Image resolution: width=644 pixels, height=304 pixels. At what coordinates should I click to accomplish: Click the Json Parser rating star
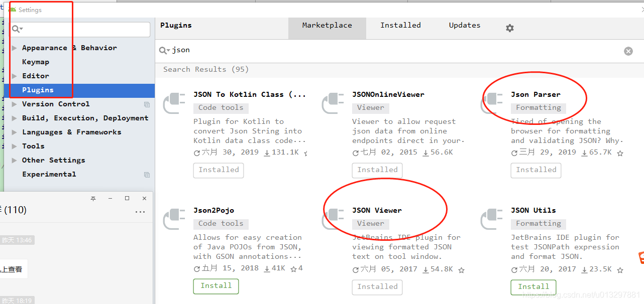click(620, 153)
